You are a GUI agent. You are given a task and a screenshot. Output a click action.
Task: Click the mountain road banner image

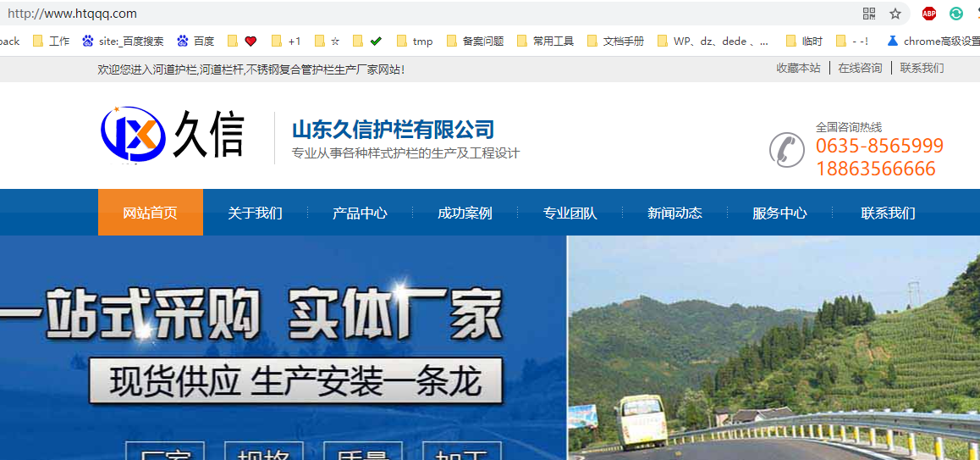coord(773,347)
